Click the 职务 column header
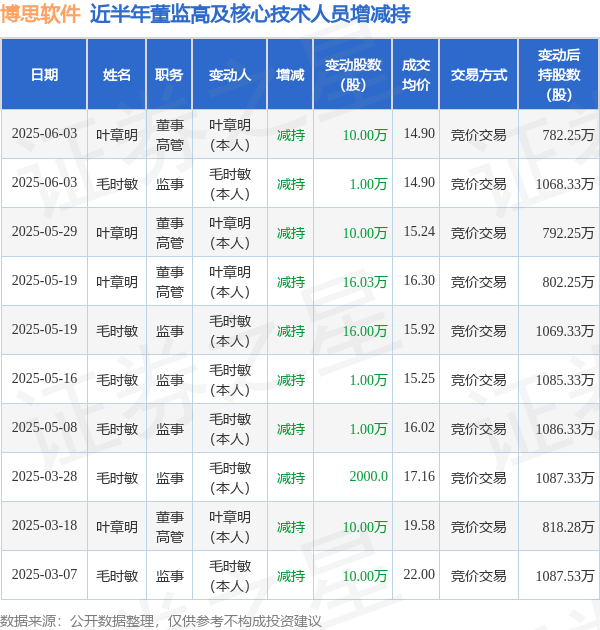This screenshot has width=600, height=630. point(169,75)
